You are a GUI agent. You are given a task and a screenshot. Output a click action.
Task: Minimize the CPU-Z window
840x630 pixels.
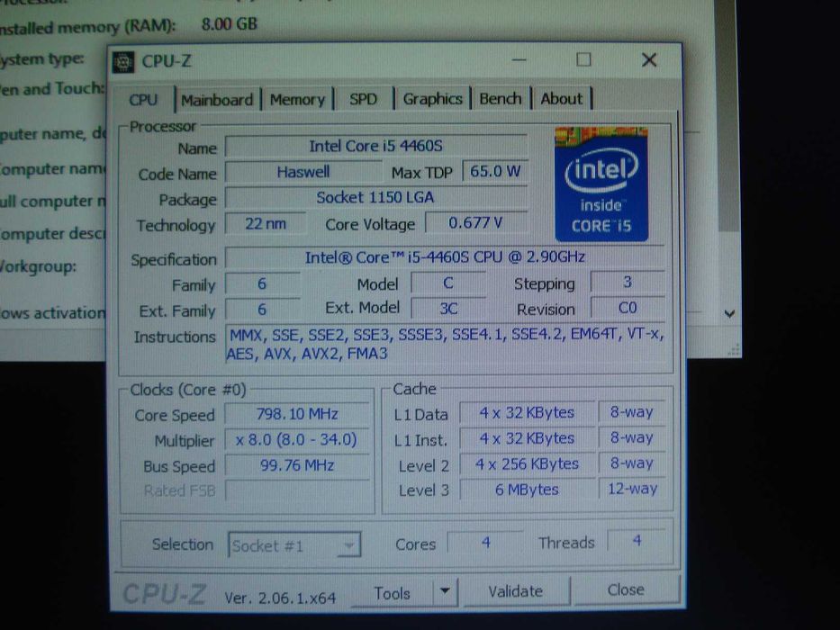pyautogui.click(x=519, y=60)
